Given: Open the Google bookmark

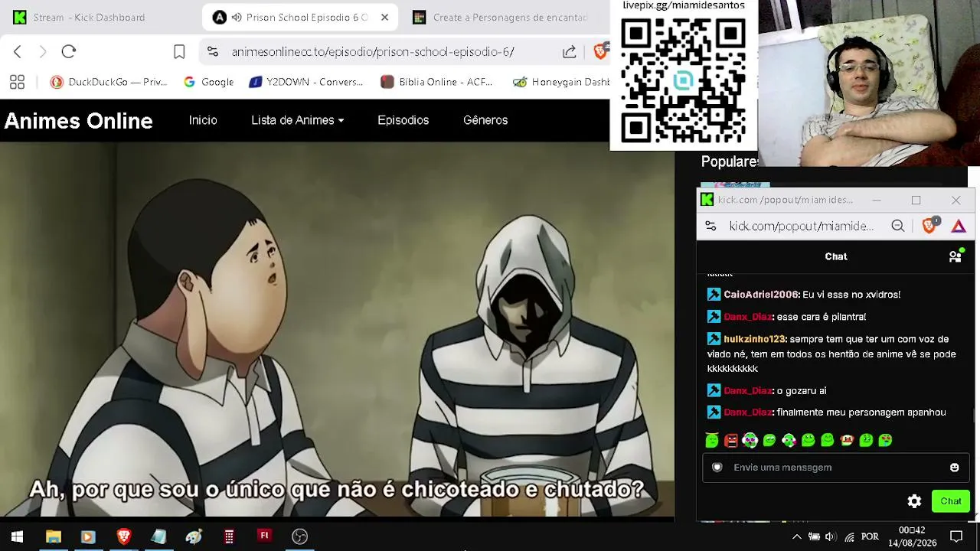Looking at the screenshot, I should [x=209, y=82].
